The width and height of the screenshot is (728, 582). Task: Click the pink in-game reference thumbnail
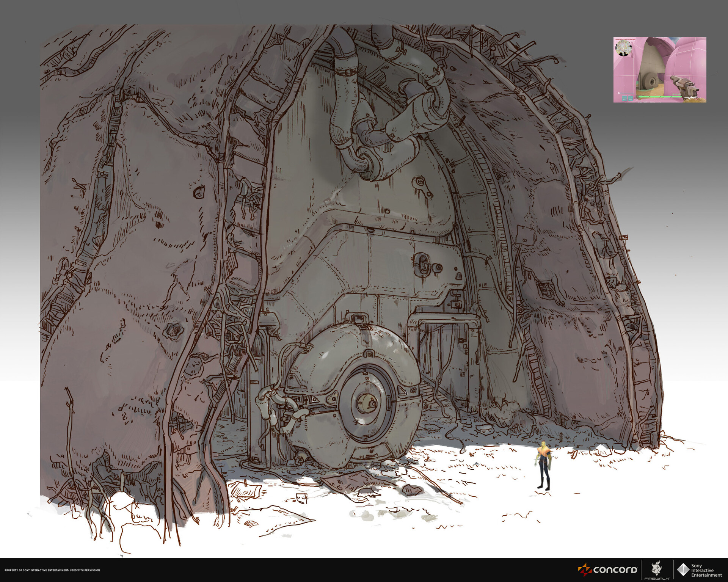[x=660, y=70]
